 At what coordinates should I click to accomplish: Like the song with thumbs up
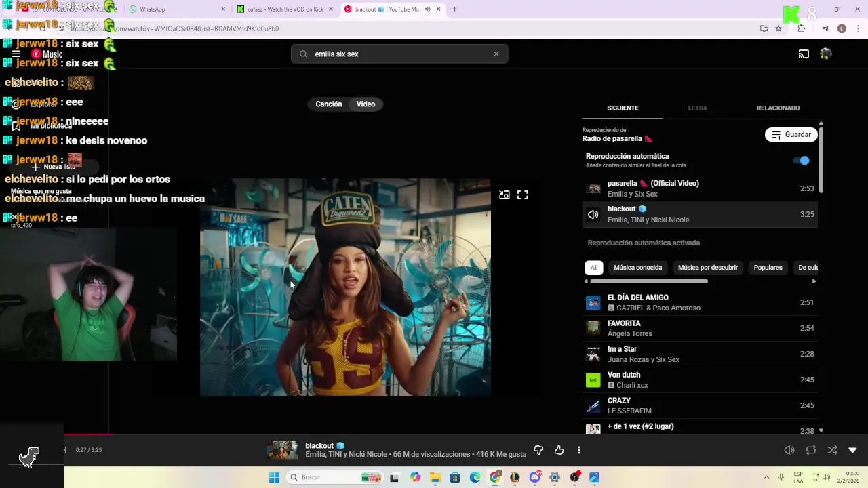(559, 450)
